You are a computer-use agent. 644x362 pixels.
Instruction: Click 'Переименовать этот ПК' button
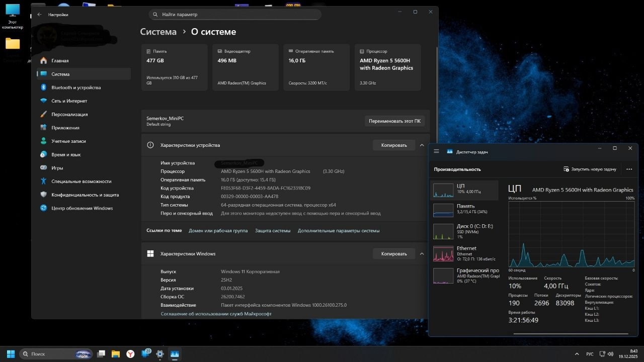click(394, 121)
